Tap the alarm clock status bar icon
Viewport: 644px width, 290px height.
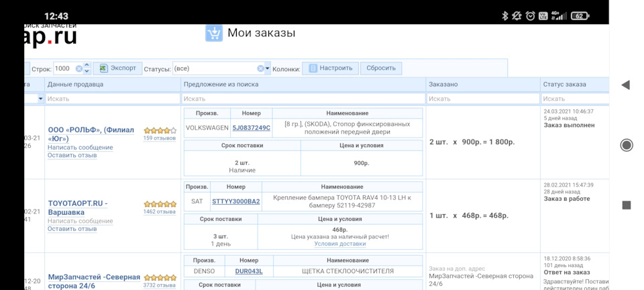pyautogui.click(x=530, y=16)
